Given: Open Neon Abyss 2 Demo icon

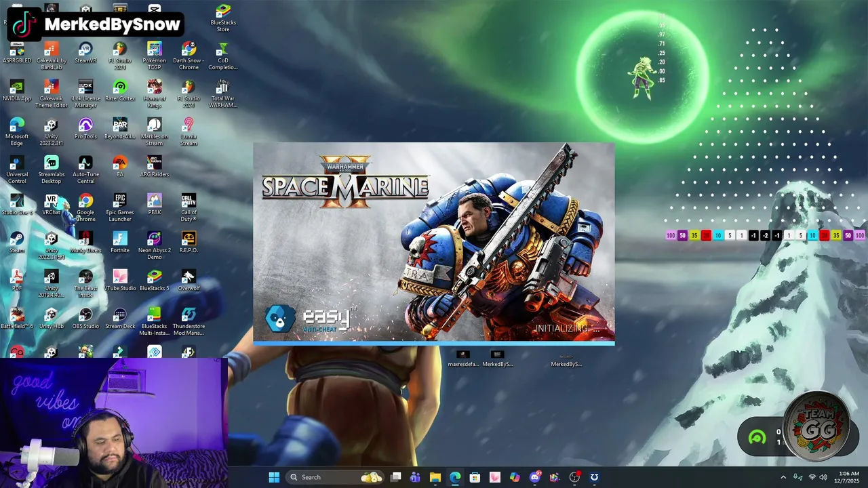Looking at the screenshot, I should (155, 246).
